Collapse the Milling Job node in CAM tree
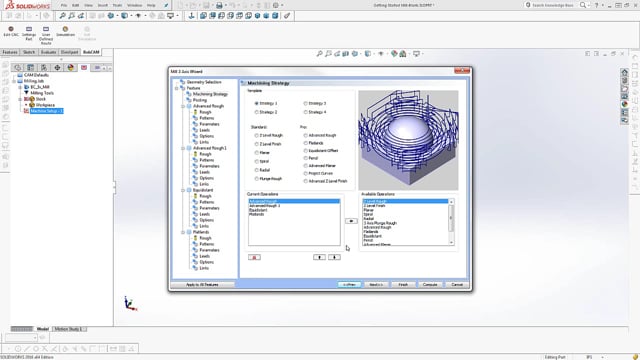Image resolution: width=640 pixels, height=360 pixels. [14, 81]
